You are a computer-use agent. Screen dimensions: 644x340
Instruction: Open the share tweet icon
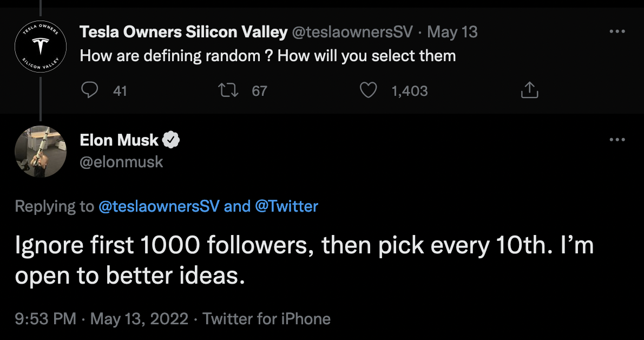tap(529, 90)
